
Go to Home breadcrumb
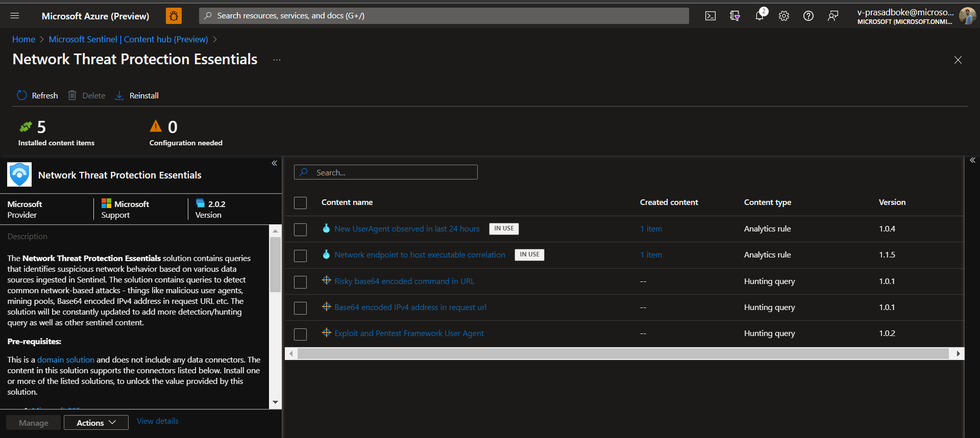pos(23,39)
